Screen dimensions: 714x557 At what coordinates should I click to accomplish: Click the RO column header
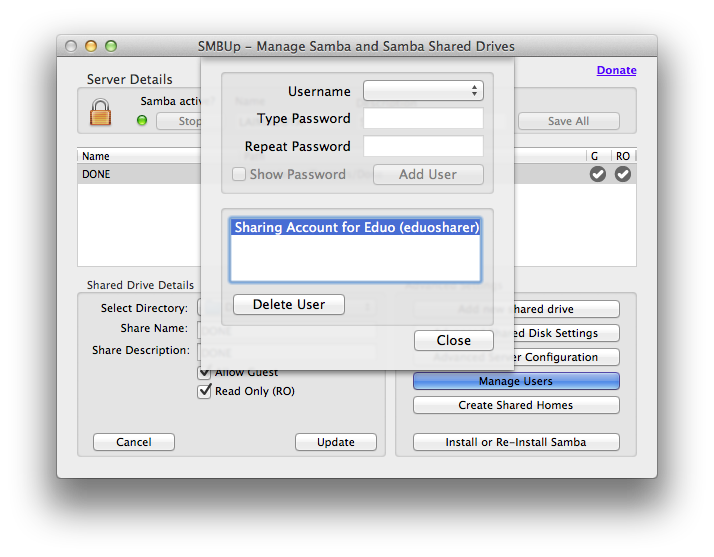coord(622,156)
